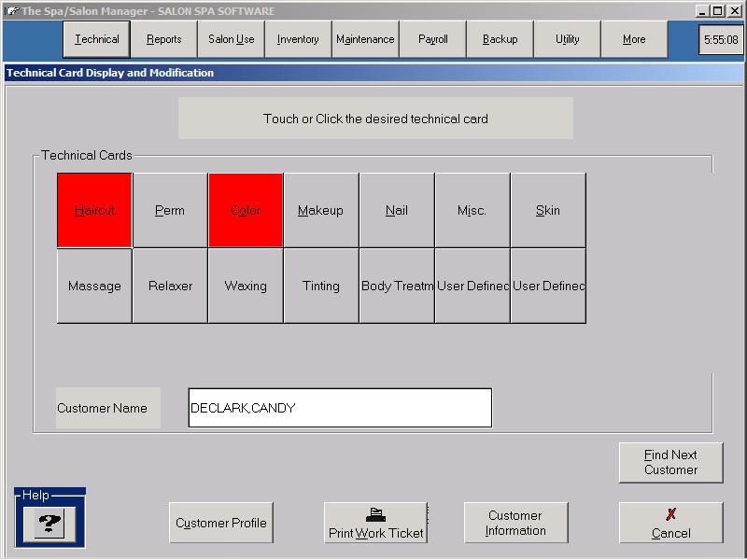Image resolution: width=747 pixels, height=560 pixels.
Task: Open the Payroll menu
Action: [x=433, y=40]
